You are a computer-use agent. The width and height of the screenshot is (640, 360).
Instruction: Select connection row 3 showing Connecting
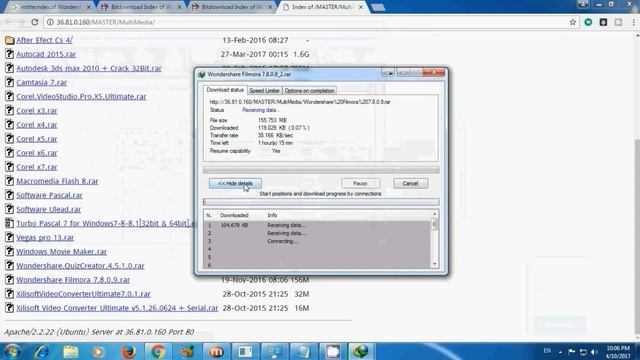317,241
